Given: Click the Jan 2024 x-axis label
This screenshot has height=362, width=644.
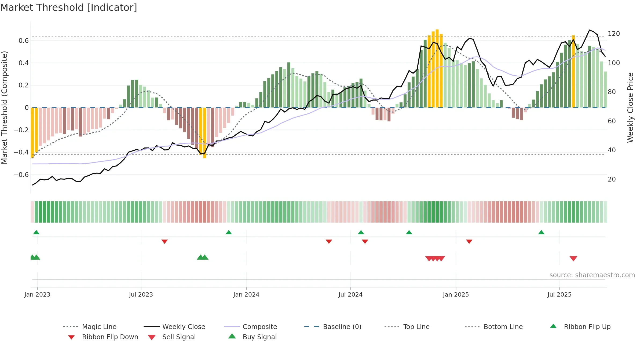Looking at the screenshot, I should 246,294.
